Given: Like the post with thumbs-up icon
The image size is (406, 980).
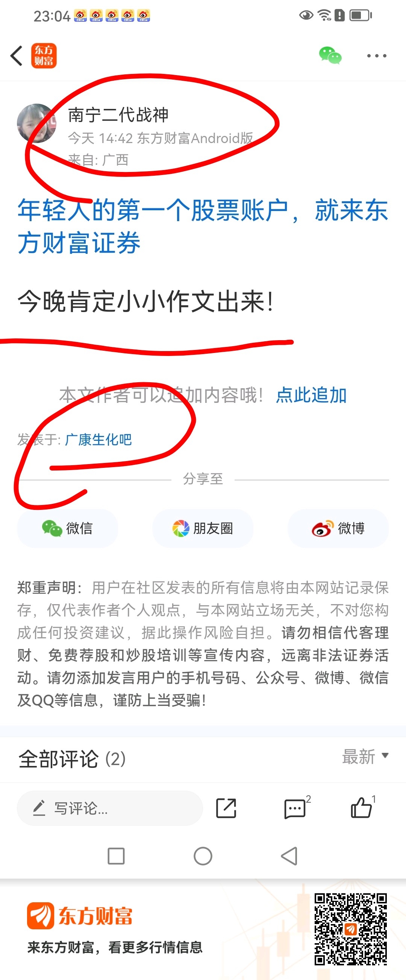Looking at the screenshot, I should (362, 807).
